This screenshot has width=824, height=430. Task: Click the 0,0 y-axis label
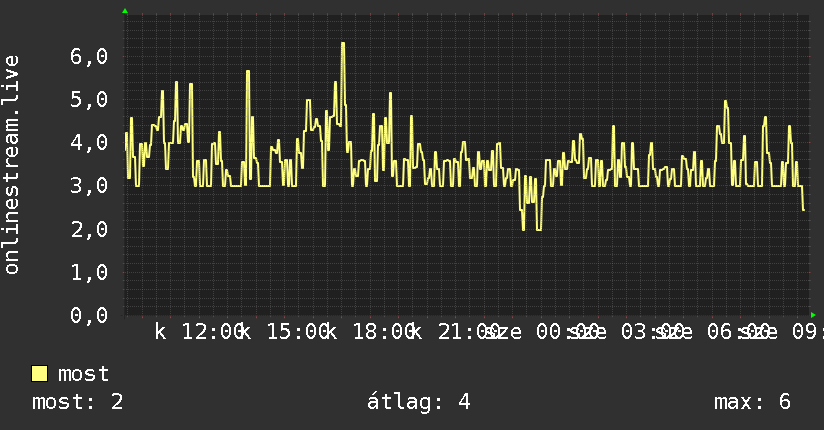[89, 315]
